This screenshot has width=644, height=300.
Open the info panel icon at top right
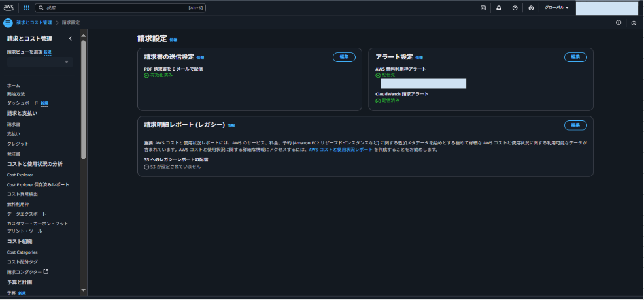click(x=618, y=23)
